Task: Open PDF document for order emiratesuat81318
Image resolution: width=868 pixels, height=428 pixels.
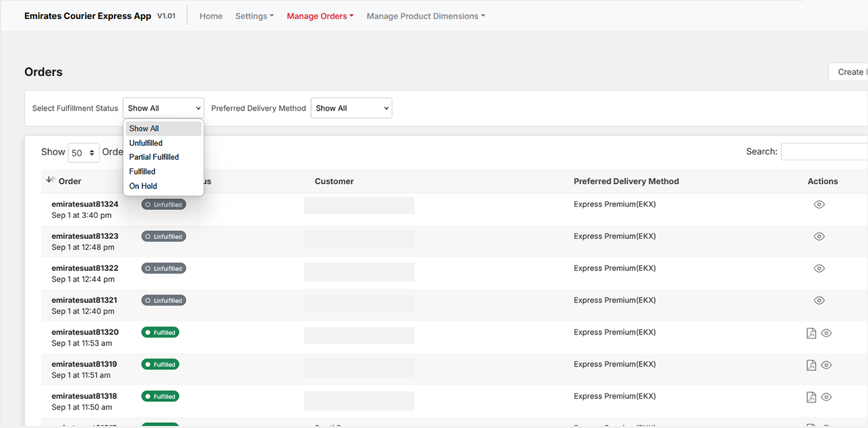Action: point(811,397)
